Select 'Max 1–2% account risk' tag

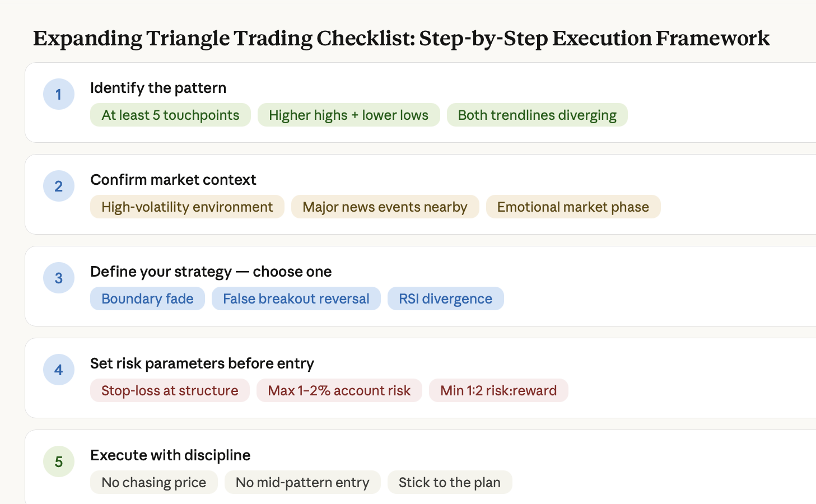tap(339, 390)
